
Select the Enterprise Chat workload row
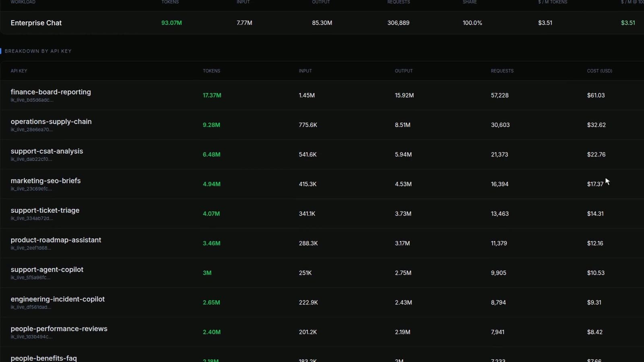pyautogui.click(x=322, y=23)
